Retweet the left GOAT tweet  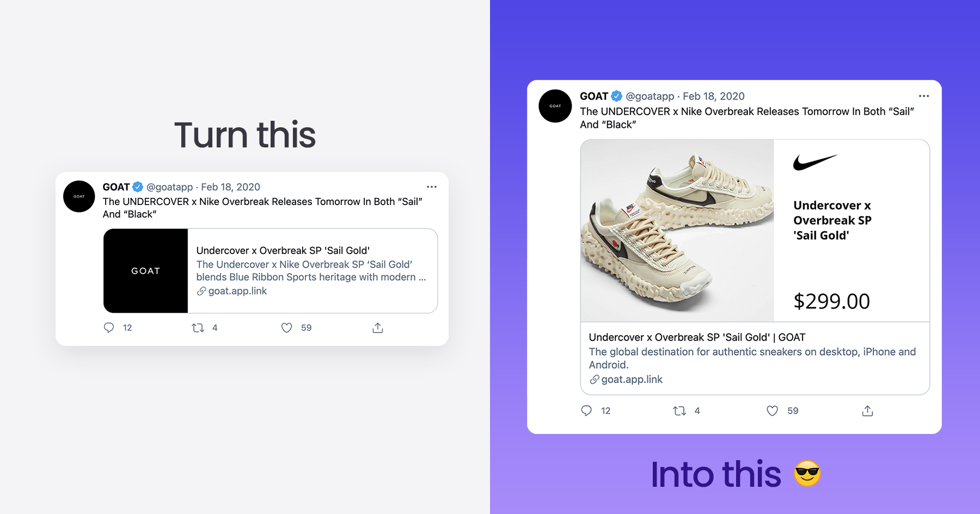point(198,327)
